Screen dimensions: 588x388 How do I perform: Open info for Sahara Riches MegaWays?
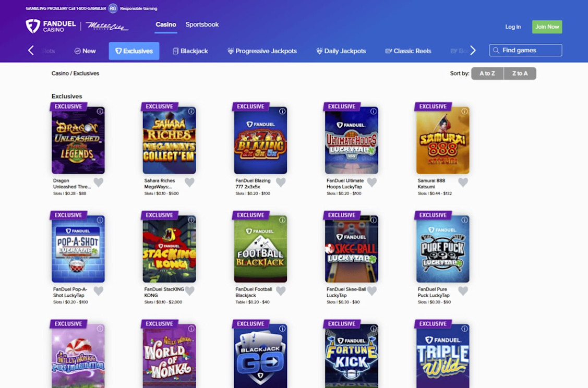click(x=191, y=111)
